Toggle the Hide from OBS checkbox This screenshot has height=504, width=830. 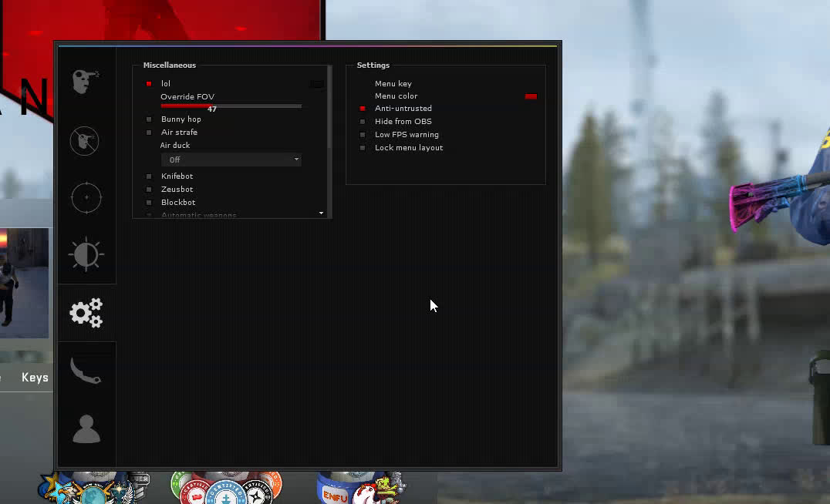coord(363,122)
